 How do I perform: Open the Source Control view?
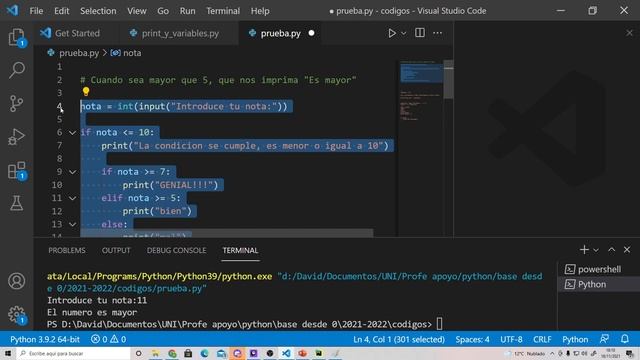click(x=16, y=103)
